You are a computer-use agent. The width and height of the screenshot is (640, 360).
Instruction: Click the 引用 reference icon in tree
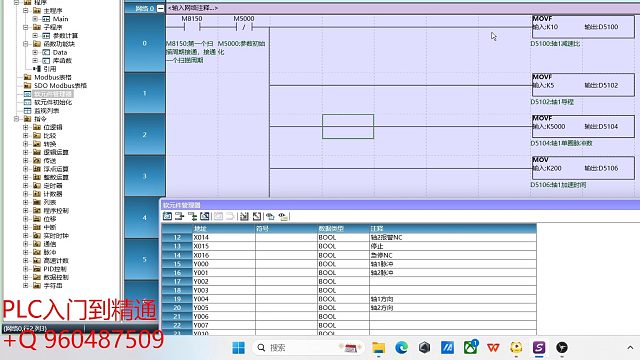click(38, 69)
